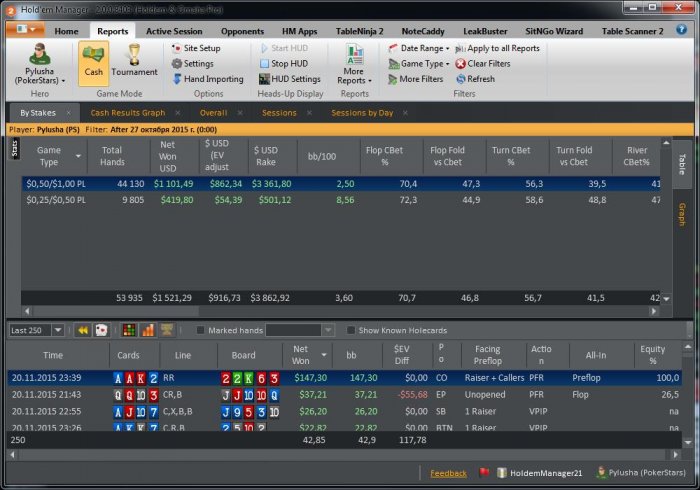Click Clear Filters
This screenshot has width=700, height=490.
coord(483,64)
